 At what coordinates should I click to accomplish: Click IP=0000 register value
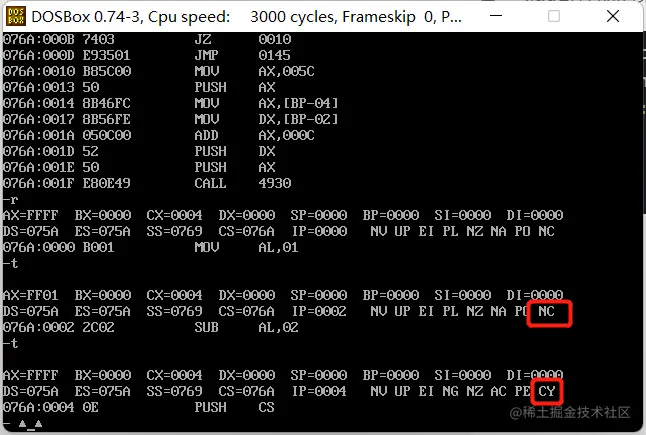pyautogui.click(x=319, y=231)
